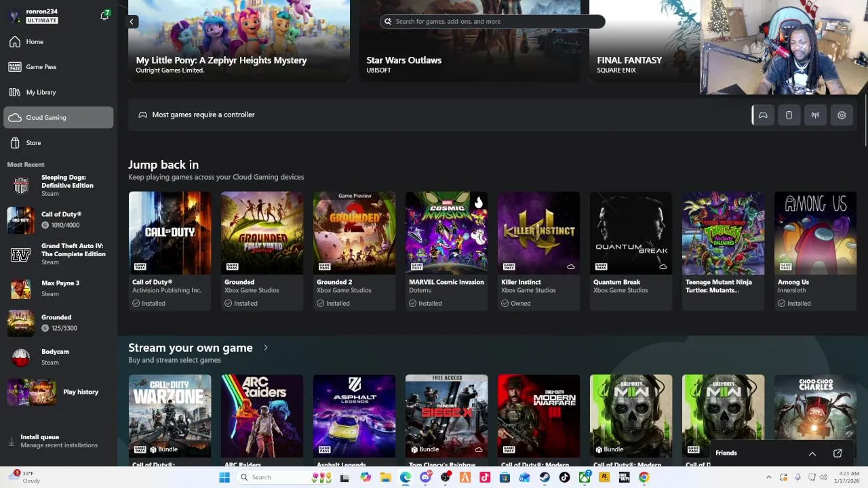Open Killer Instinct card
The height and width of the screenshot is (488, 868).
click(x=538, y=251)
